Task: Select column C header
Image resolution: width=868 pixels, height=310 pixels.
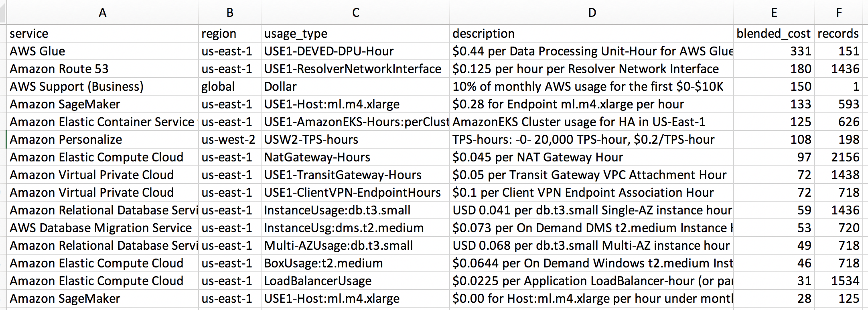Action: pyautogui.click(x=355, y=12)
